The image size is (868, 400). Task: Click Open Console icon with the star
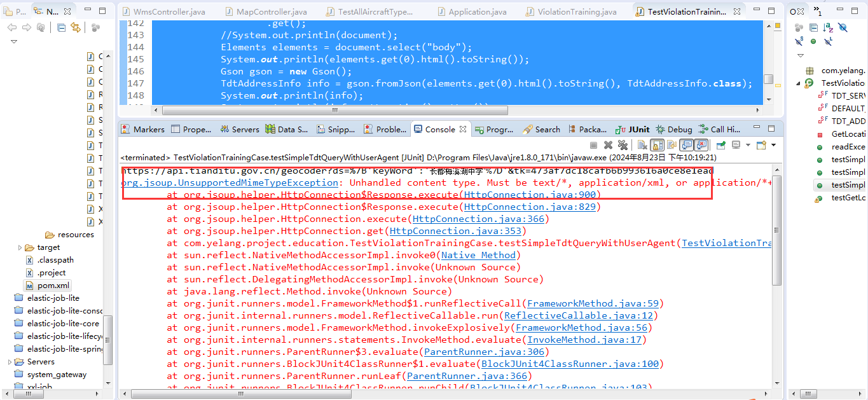762,145
